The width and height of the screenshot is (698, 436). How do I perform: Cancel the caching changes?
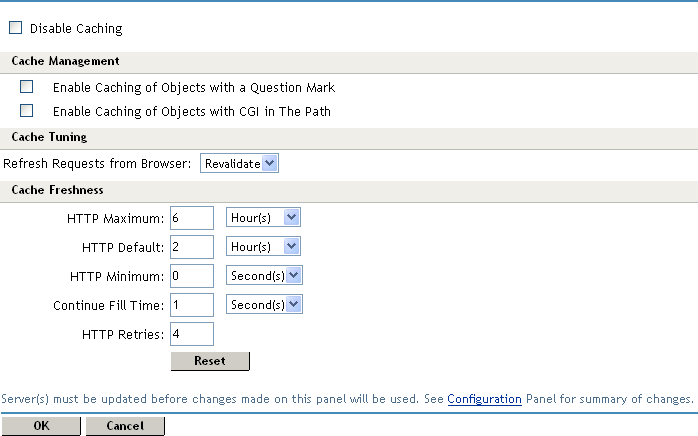(x=125, y=426)
